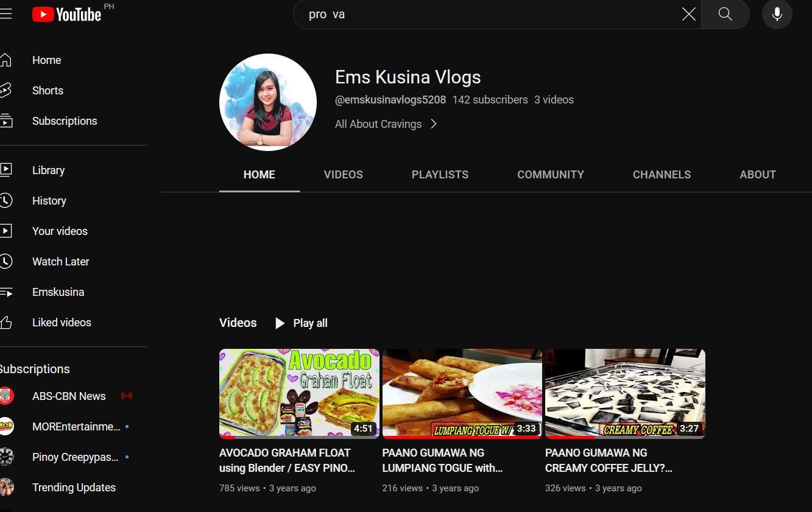Open Liked videos in the sidebar
The height and width of the screenshot is (512, 812).
[62, 323]
